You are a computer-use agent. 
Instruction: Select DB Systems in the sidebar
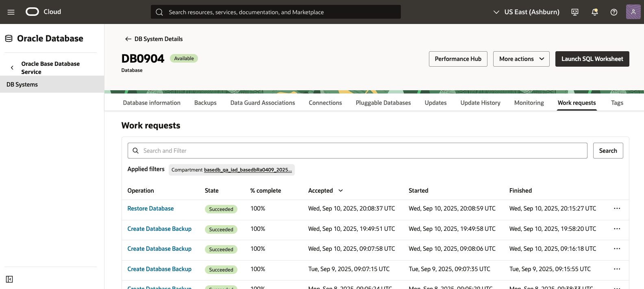(x=52, y=84)
